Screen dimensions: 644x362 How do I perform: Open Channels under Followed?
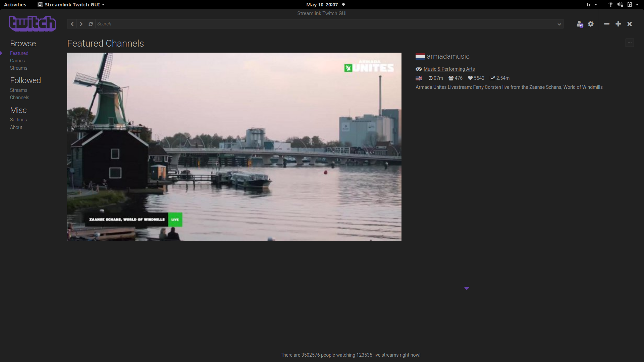pyautogui.click(x=19, y=98)
